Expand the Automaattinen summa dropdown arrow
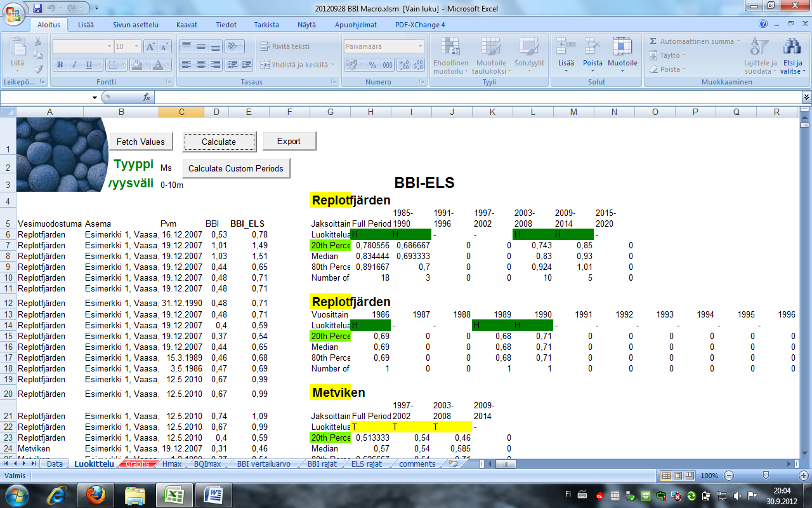 coord(738,41)
